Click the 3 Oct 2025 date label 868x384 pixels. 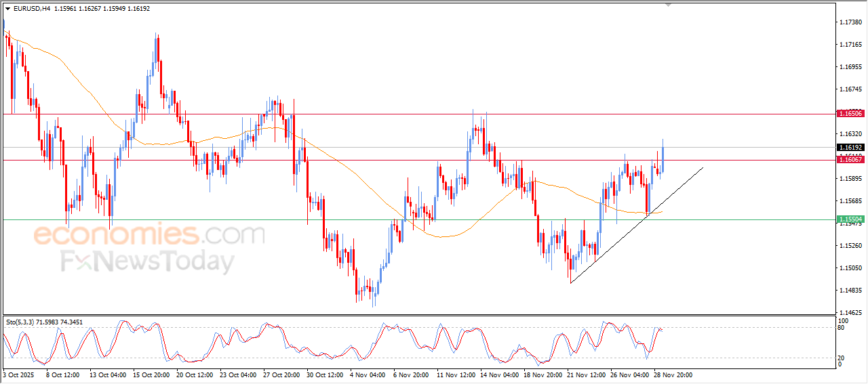coord(20,374)
